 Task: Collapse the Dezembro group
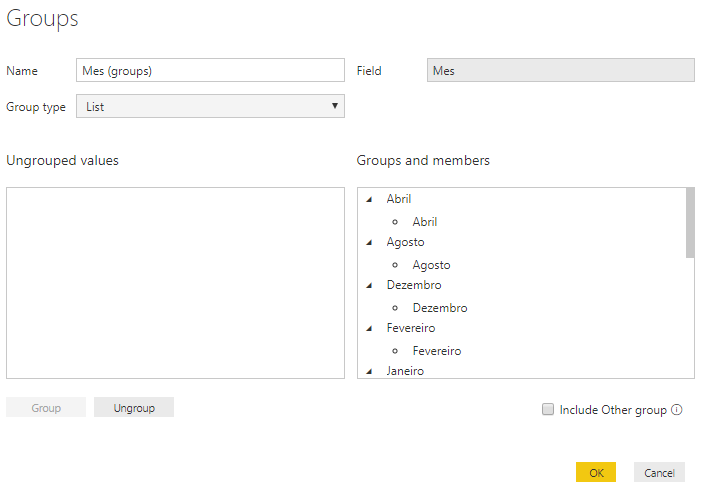(369, 286)
